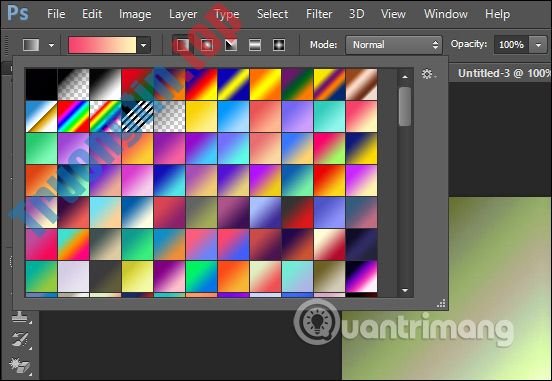The image size is (552, 381).
Task: Click the gradient picker scrollbar thumb
Action: pos(405,106)
